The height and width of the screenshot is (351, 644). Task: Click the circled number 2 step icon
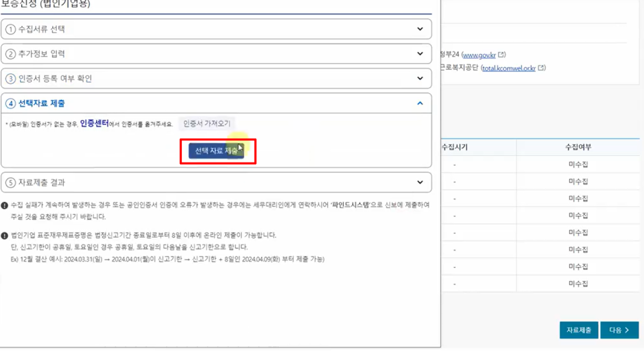pos(11,54)
